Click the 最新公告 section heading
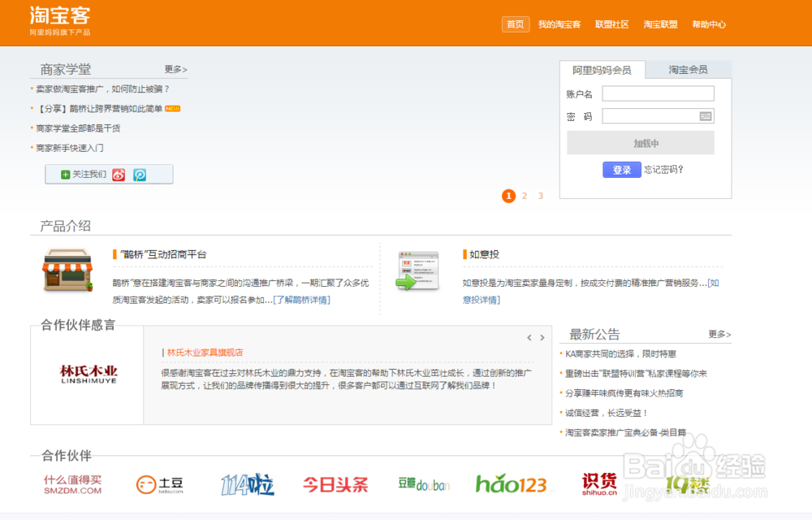 [x=594, y=335]
